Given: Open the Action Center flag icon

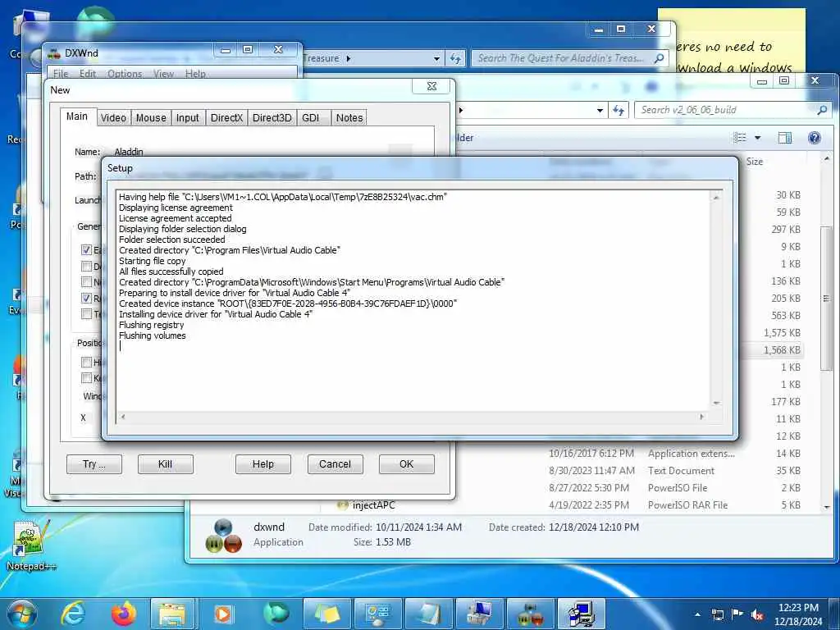Looking at the screenshot, I should [737, 614].
